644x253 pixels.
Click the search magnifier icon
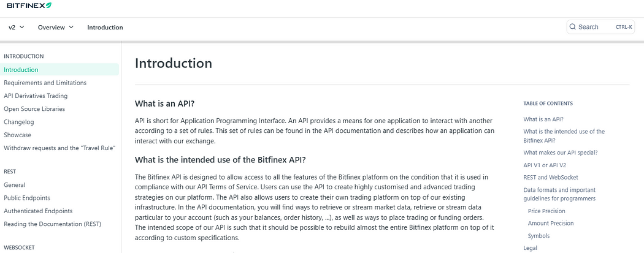coord(572,27)
